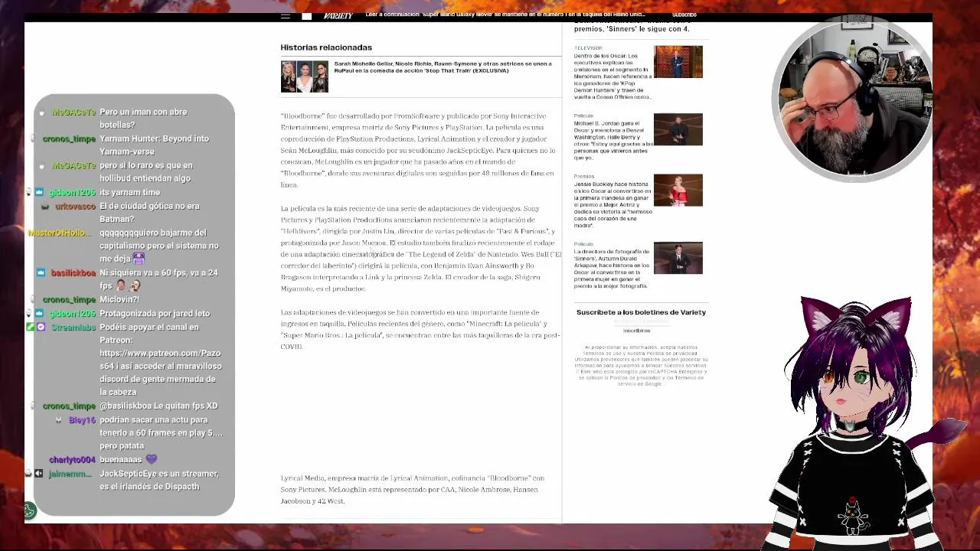Click chat message 'Protagonizada por jared leto'
The height and width of the screenshot is (551, 980).
pyautogui.click(x=155, y=314)
